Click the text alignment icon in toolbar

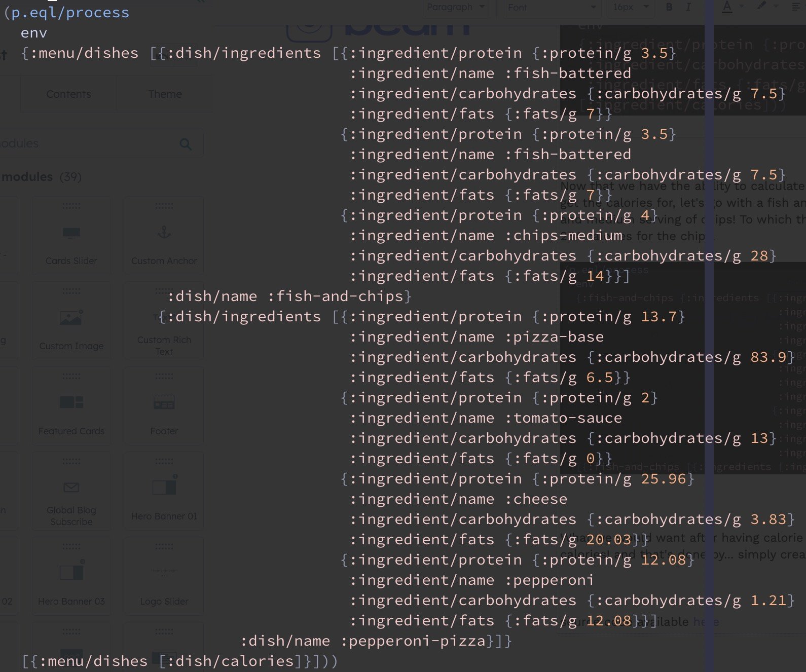795,7
